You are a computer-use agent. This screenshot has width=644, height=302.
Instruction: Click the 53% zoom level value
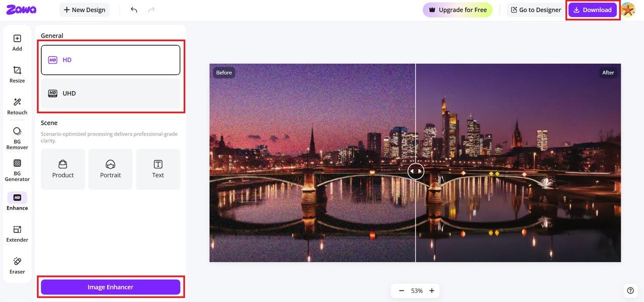417,290
